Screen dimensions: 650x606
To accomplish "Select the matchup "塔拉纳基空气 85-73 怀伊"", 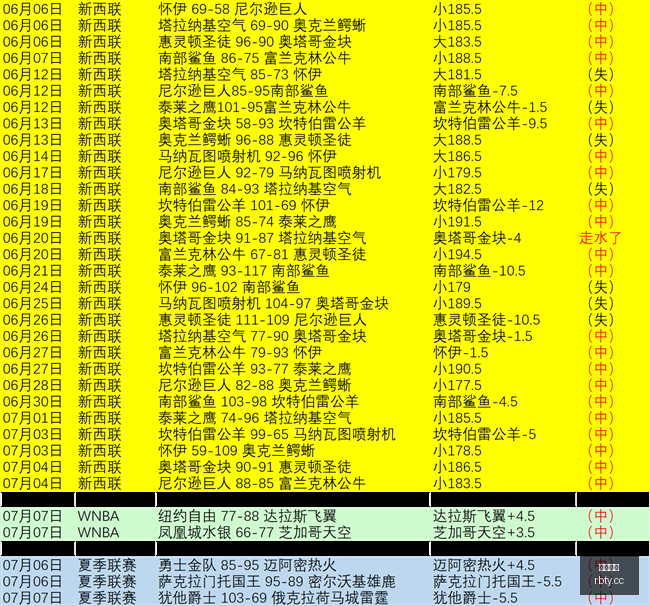I will 240,74.
